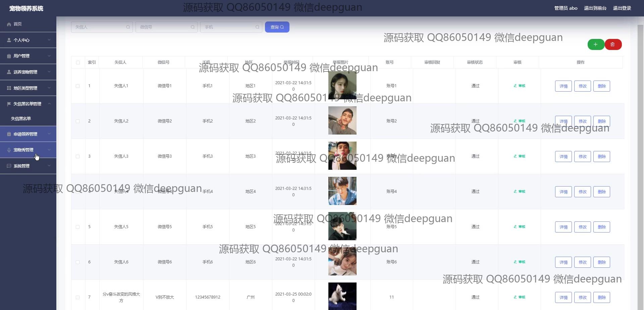This screenshot has width=644, height=310.
Task: Toggle the select-all checkbox in table header
Action: [x=78, y=62]
